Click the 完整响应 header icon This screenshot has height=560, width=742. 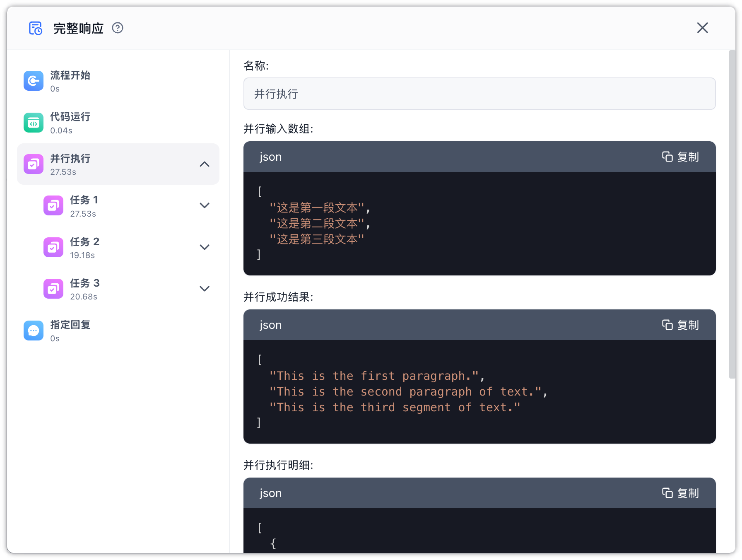[36, 28]
